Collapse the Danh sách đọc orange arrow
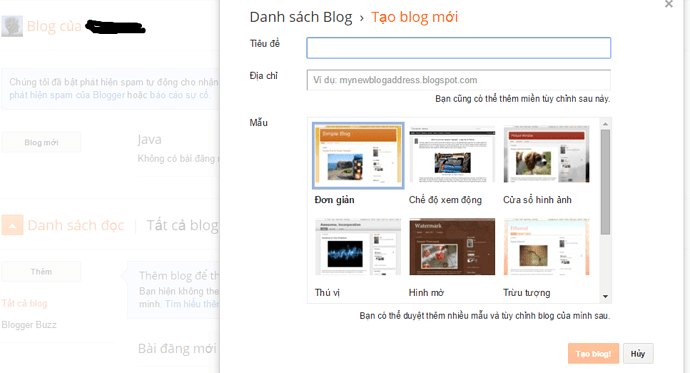 pos(12,225)
